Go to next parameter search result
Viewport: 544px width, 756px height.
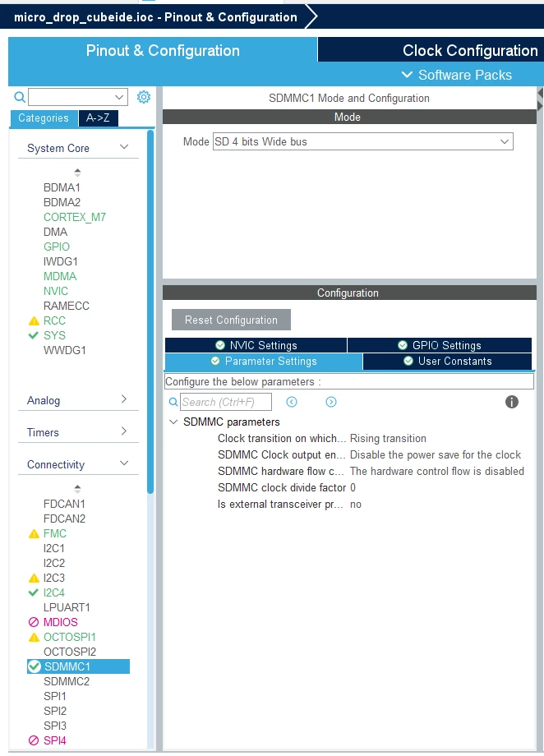point(331,402)
